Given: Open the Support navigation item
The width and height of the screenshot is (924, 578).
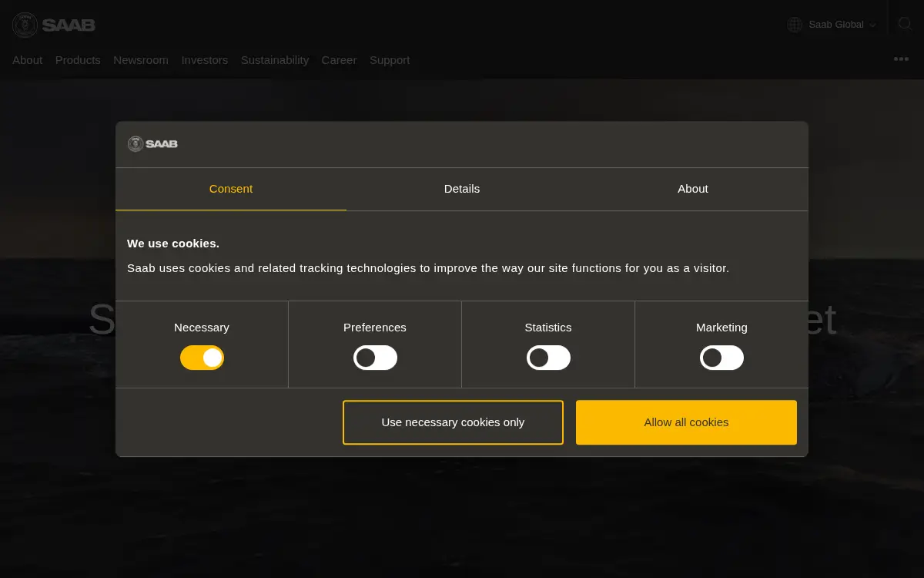Looking at the screenshot, I should click(390, 60).
